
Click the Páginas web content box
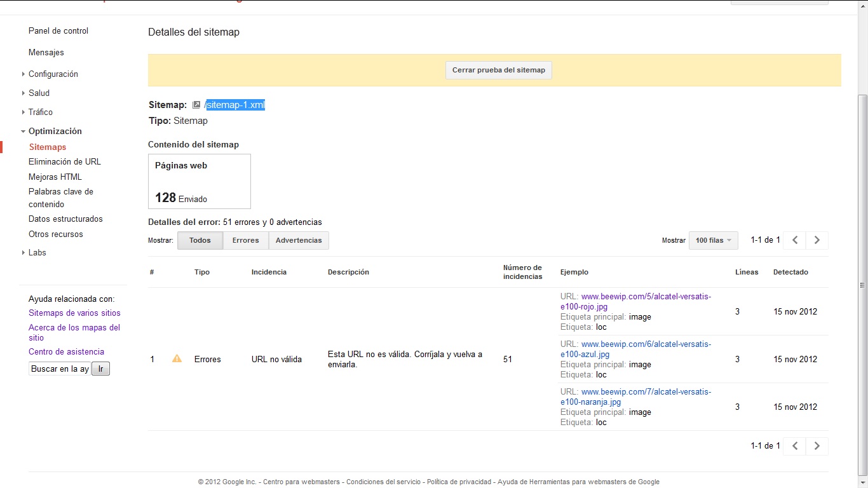click(x=200, y=181)
